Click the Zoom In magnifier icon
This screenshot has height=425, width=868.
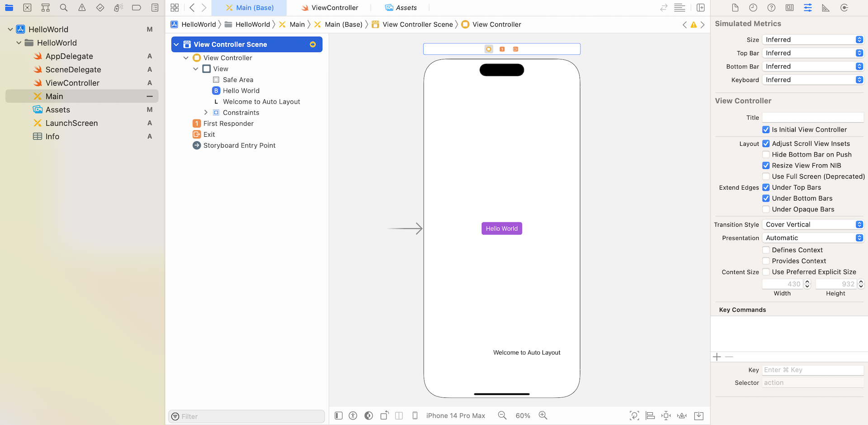click(543, 415)
